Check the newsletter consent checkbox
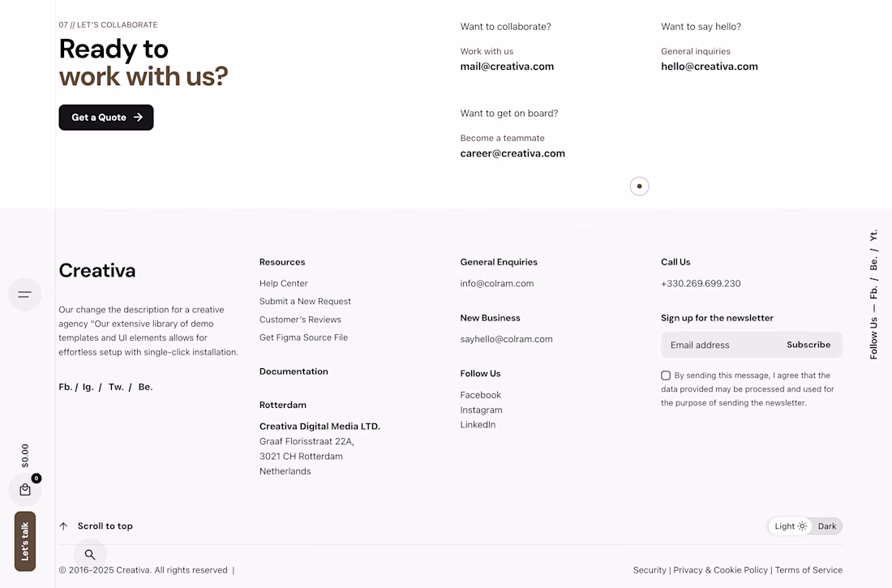This screenshot has width=892, height=588. click(666, 376)
